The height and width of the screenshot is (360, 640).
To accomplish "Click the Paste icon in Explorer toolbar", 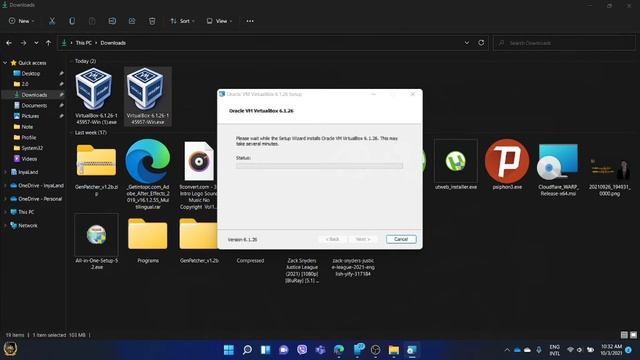I will point(92,21).
